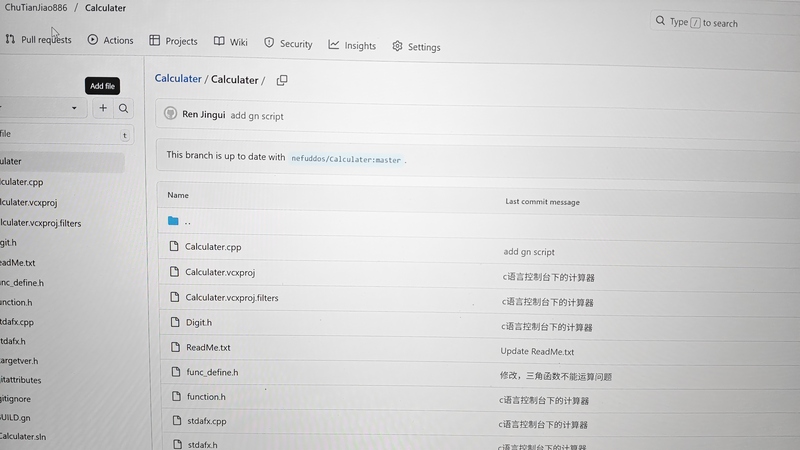
Task: Click Ren Jingui's avatar icon
Action: 170,113
